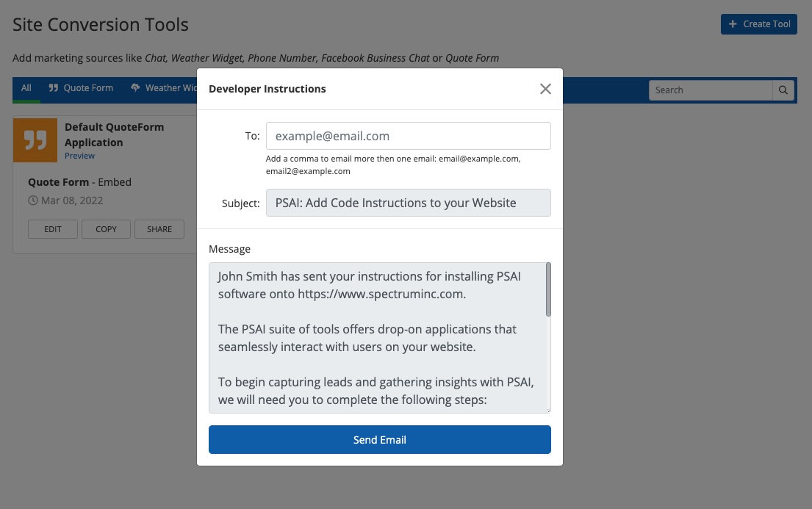Click the To email address field
Image resolution: width=812 pixels, height=509 pixels.
[x=408, y=136]
